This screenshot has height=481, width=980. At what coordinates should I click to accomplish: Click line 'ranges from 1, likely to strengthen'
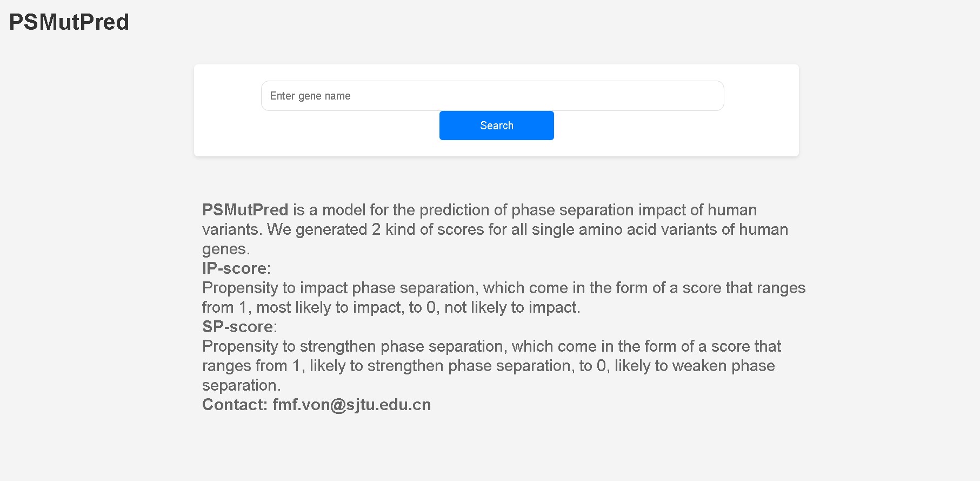point(489,366)
